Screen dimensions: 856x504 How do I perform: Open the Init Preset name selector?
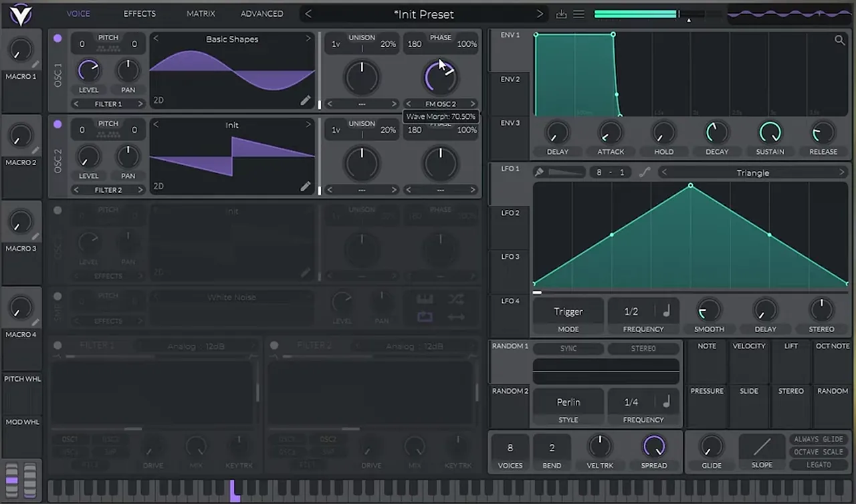(424, 14)
